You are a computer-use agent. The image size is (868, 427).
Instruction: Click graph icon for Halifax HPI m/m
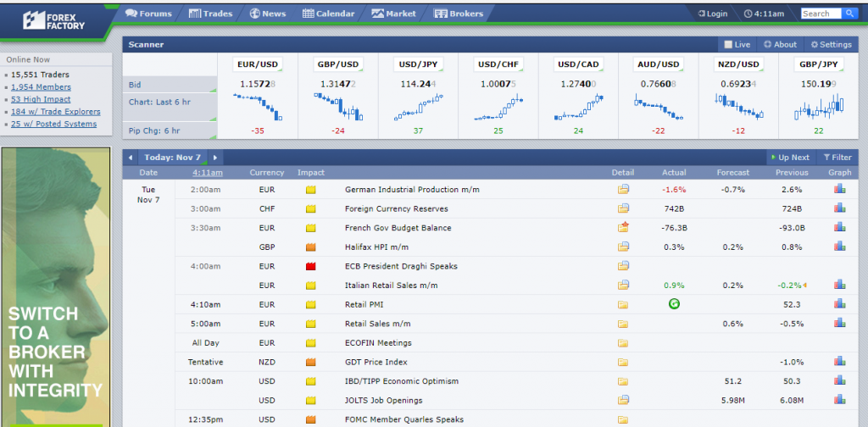[839, 247]
